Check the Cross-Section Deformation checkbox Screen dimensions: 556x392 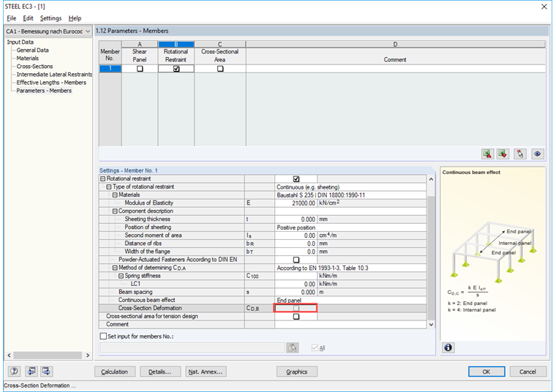pos(296,309)
